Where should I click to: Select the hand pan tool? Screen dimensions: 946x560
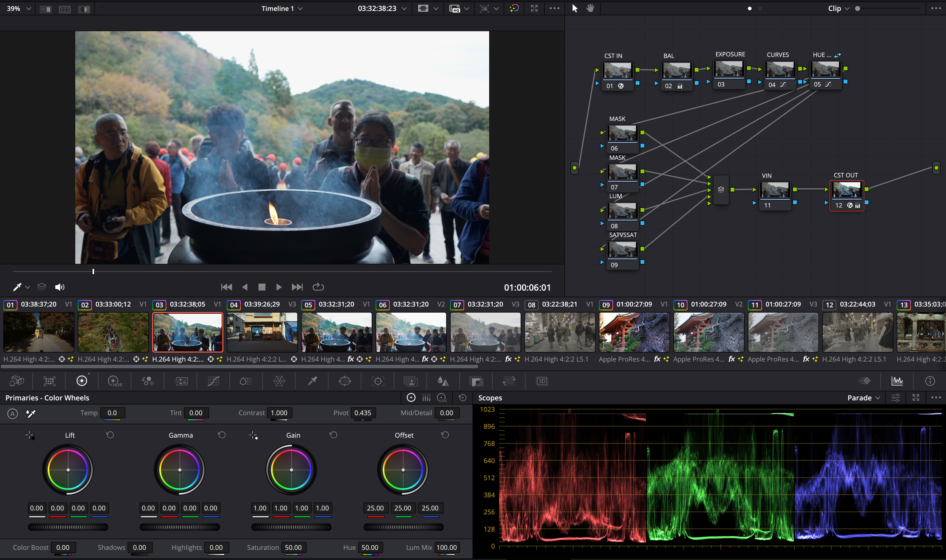point(590,8)
